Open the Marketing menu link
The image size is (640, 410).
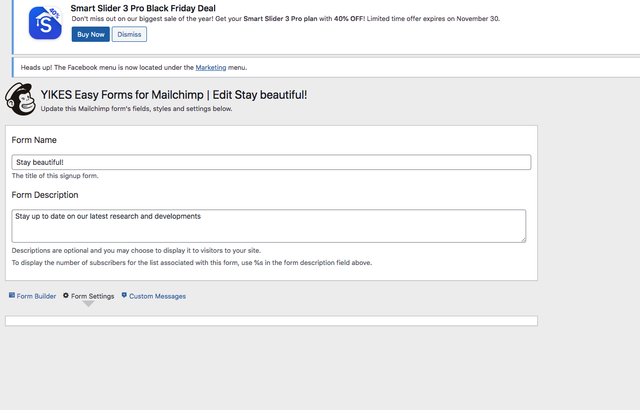coord(211,67)
